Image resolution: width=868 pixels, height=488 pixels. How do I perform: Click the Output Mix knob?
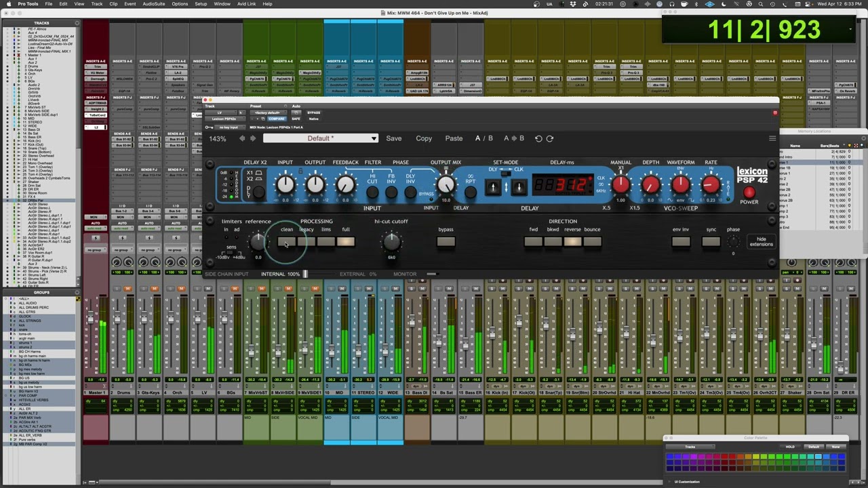pos(446,184)
